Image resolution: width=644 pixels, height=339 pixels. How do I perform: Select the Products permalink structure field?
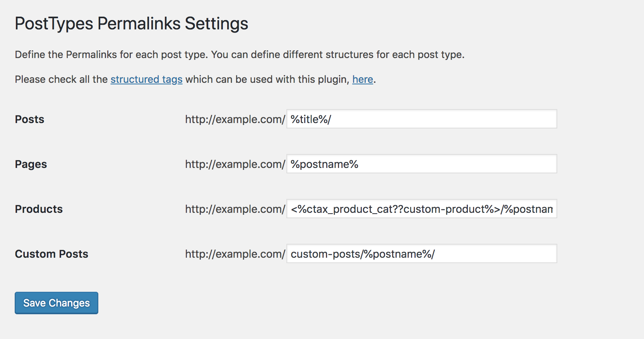click(x=422, y=209)
